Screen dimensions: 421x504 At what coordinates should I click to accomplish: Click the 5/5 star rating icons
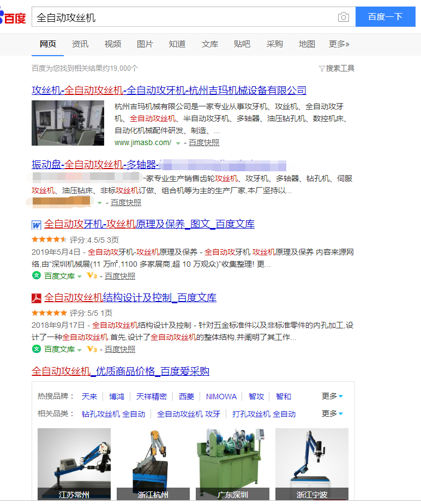(49, 313)
